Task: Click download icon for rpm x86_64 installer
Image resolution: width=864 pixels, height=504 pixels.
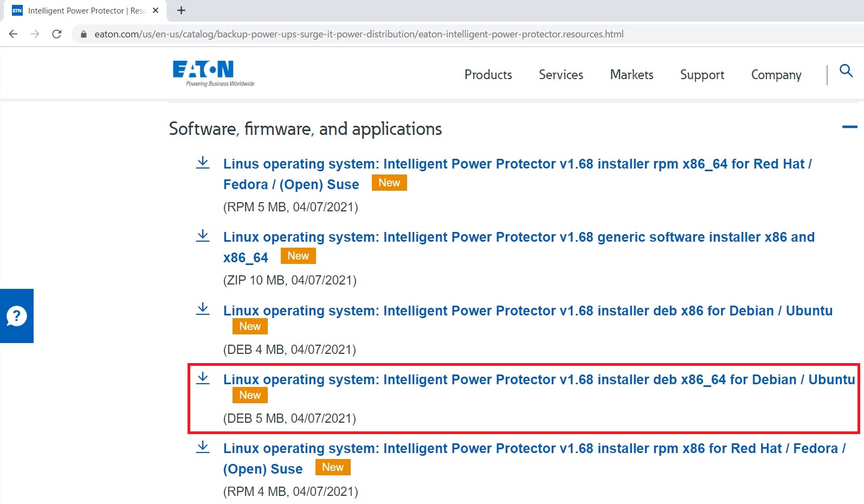Action: coord(203,163)
